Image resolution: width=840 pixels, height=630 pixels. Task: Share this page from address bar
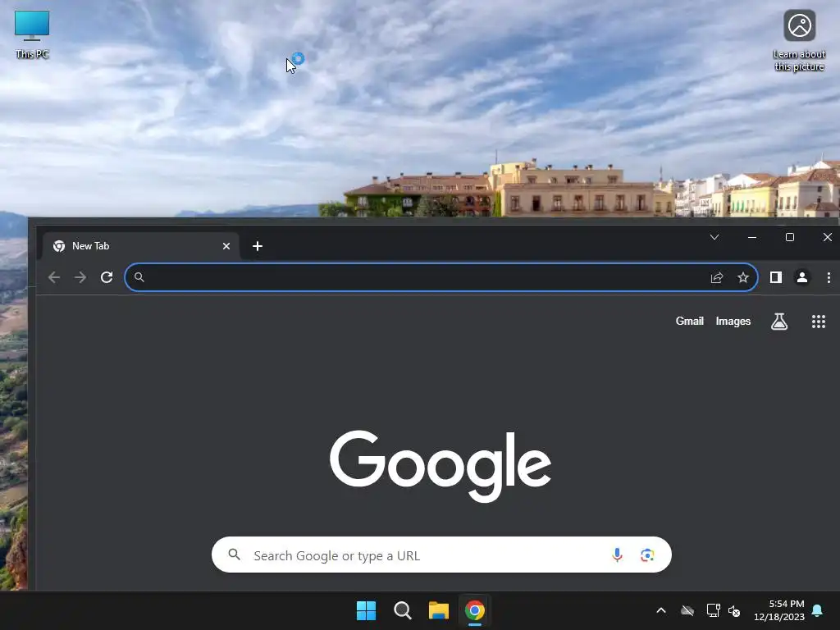tap(717, 277)
